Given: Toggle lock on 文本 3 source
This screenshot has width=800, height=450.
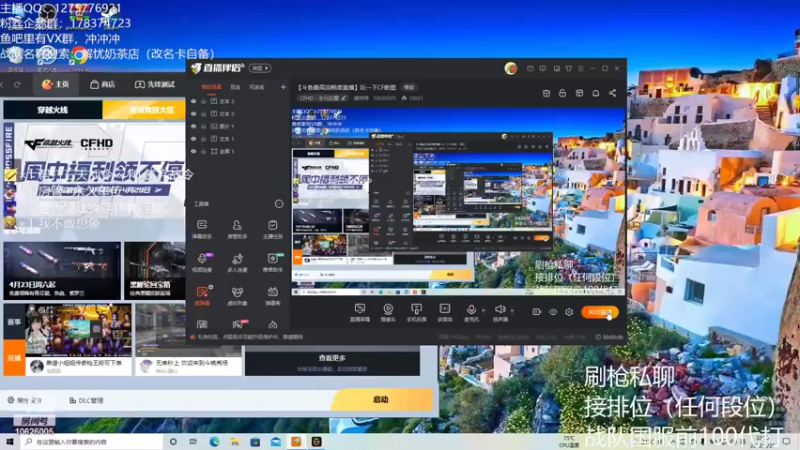Looking at the screenshot, I should coord(203,102).
